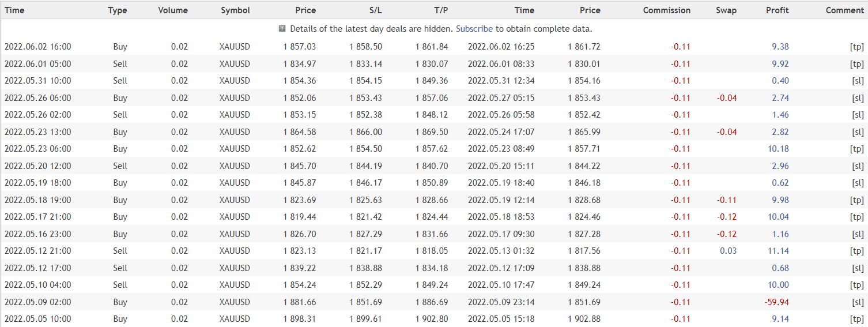Select open time 2022.05.12 17:00

coord(38,268)
